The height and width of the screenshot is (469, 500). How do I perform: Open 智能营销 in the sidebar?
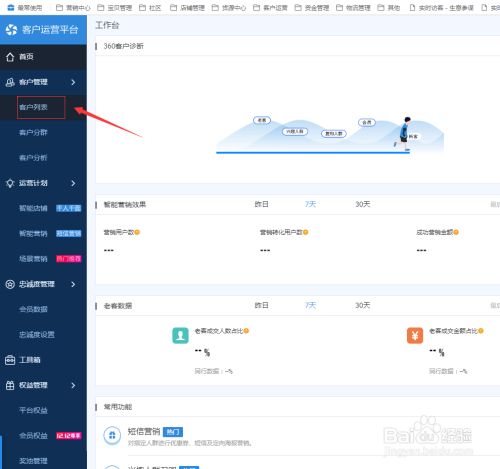[33, 233]
